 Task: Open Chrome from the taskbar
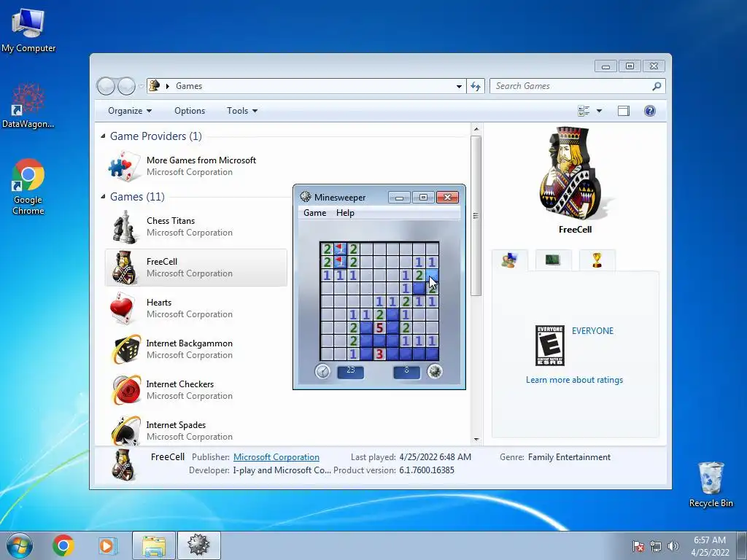[63, 545]
